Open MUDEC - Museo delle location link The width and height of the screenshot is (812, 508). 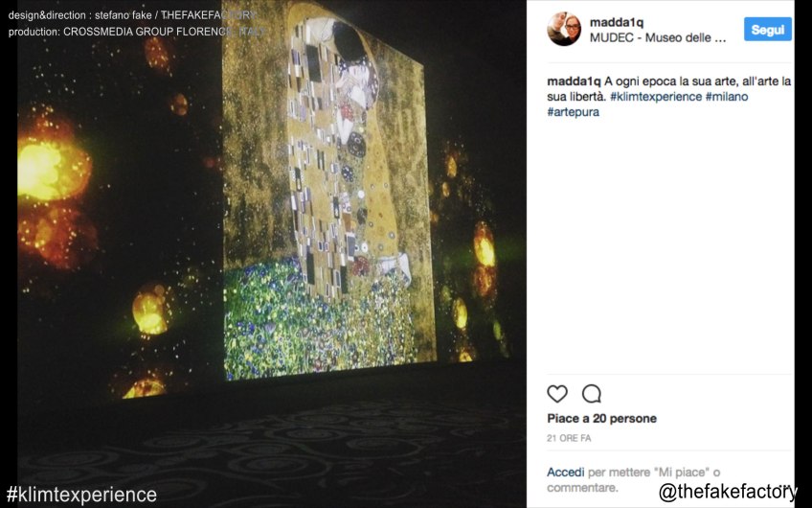(x=658, y=37)
